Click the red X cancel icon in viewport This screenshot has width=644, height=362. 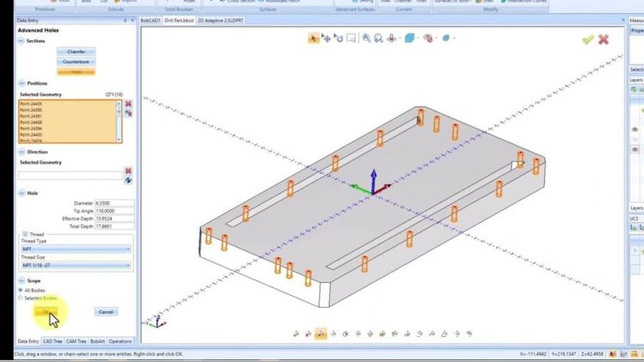click(604, 40)
